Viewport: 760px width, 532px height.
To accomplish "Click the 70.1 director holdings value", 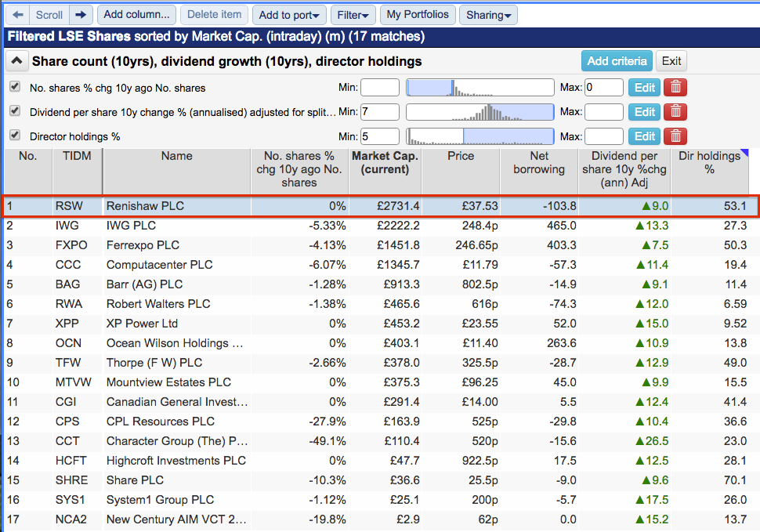I will pyautogui.click(x=735, y=480).
